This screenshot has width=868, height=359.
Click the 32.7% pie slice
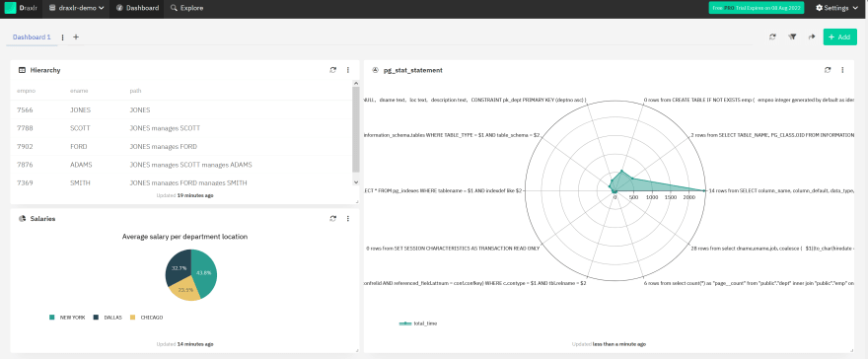[178, 267]
